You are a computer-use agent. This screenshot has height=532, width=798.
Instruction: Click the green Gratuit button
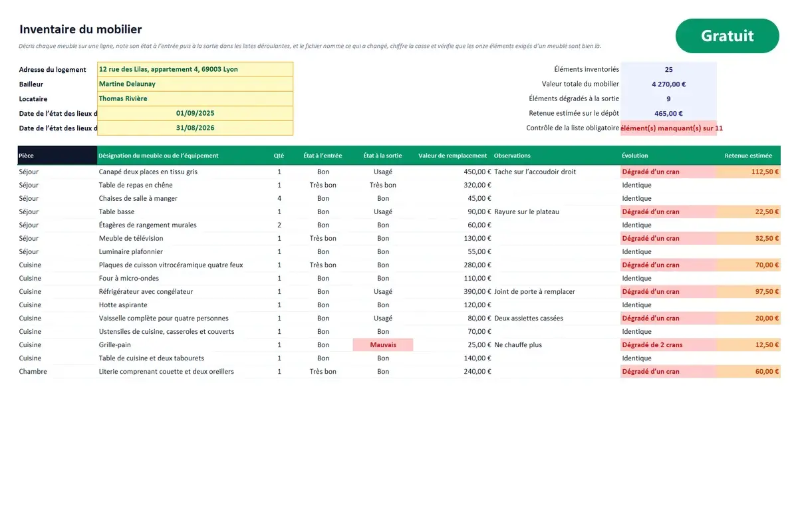[727, 36]
